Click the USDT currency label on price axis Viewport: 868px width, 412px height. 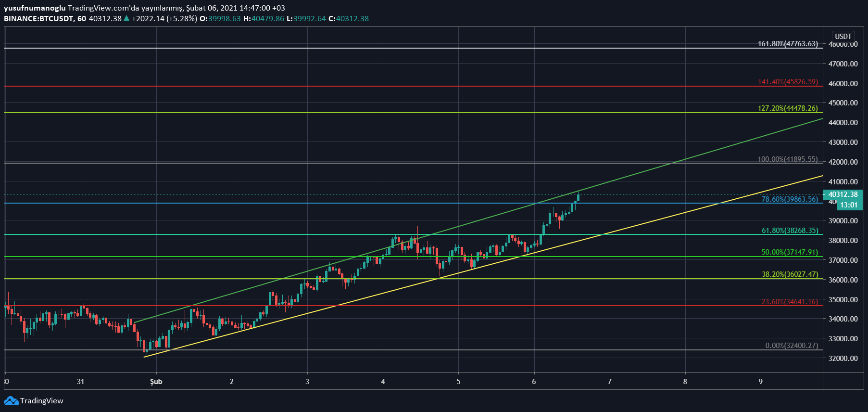[843, 36]
